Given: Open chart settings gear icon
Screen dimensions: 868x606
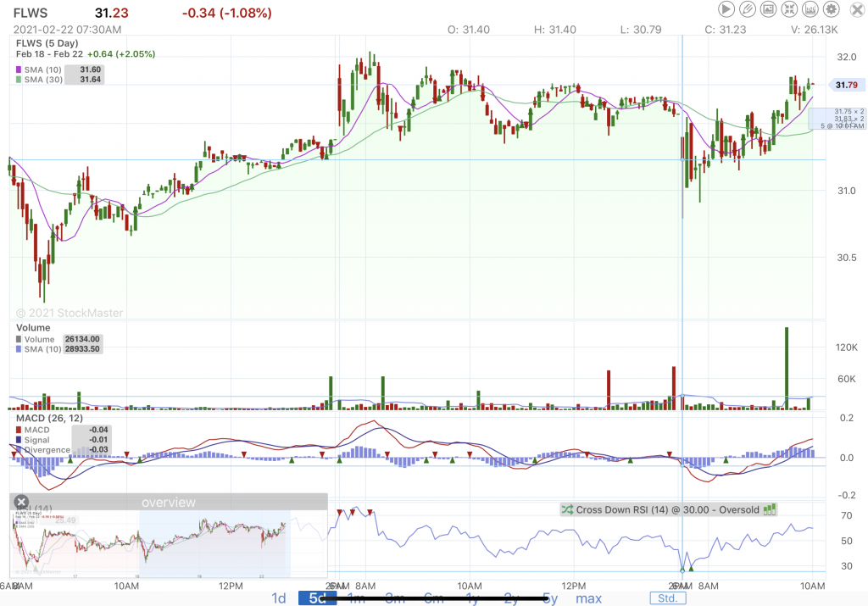Looking at the screenshot, I should [832, 9].
